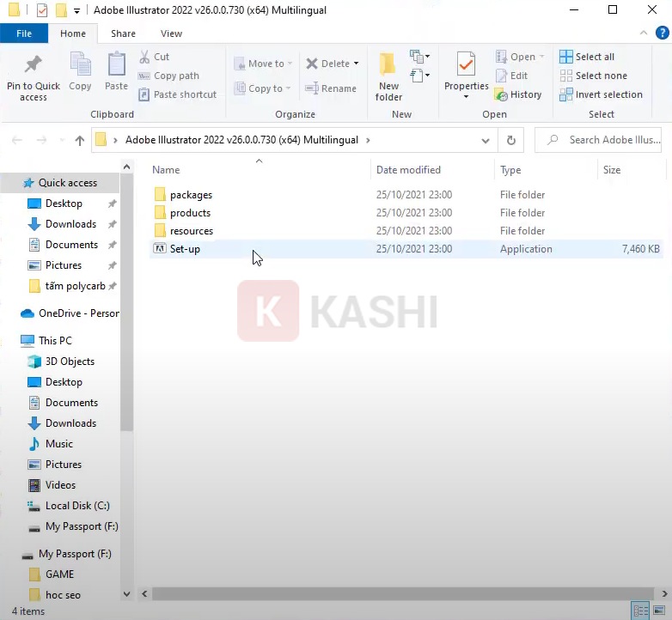Open the Easy access dropdown icon
Image resolution: width=672 pixels, height=620 pixels.
419,76
